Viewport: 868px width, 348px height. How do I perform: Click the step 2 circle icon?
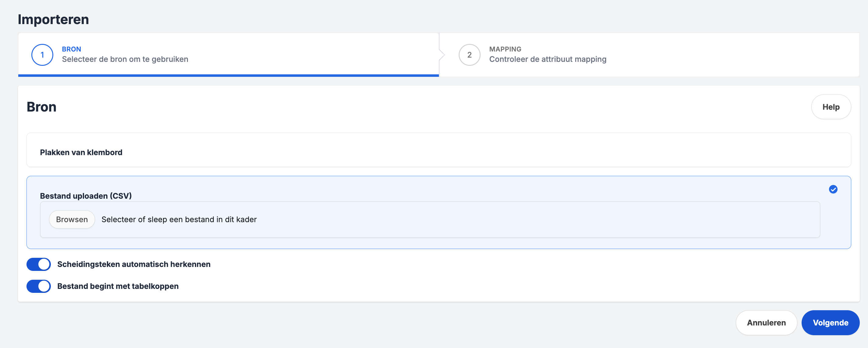[x=469, y=55]
